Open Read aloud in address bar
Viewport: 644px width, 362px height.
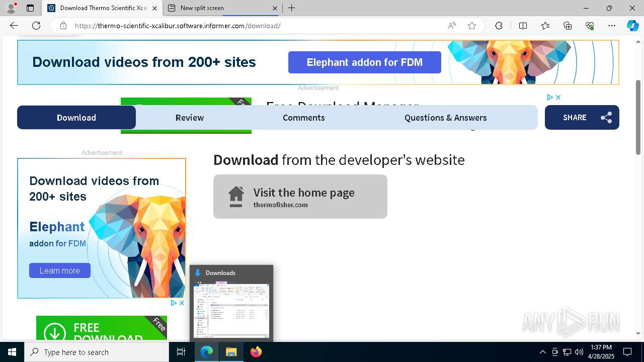[452, 26]
